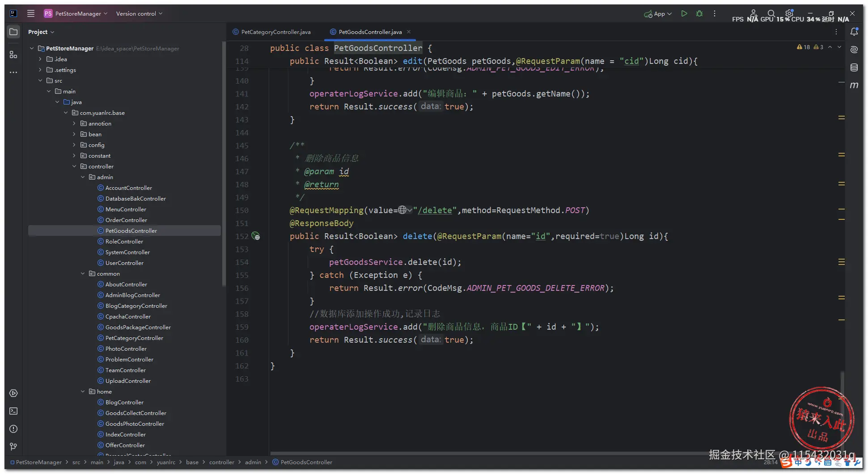868x474 pixels.
Task: Open the Project view selector dropdown
Action: tap(41, 32)
